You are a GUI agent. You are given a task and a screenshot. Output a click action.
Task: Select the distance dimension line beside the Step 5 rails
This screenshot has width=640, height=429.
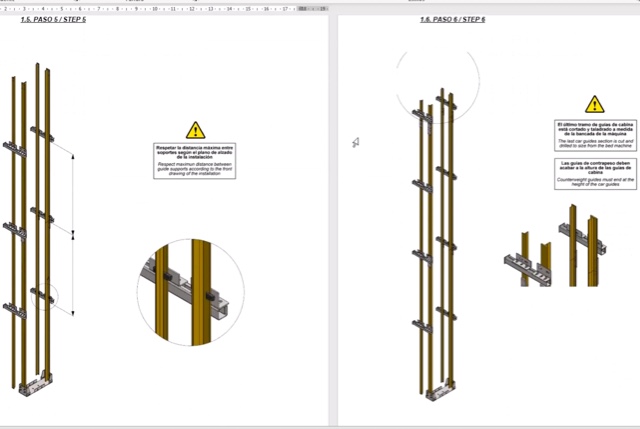(x=73, y=234)
